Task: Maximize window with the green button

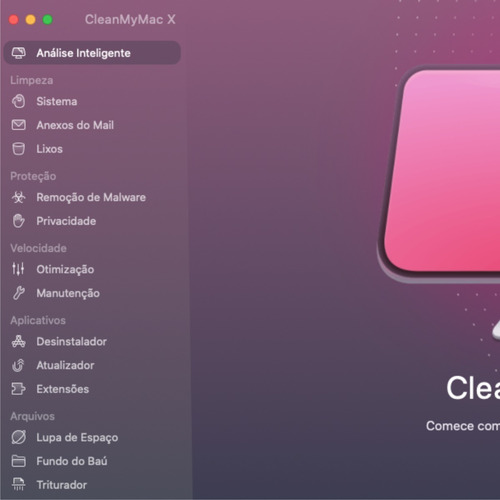Action: [48, 20]
